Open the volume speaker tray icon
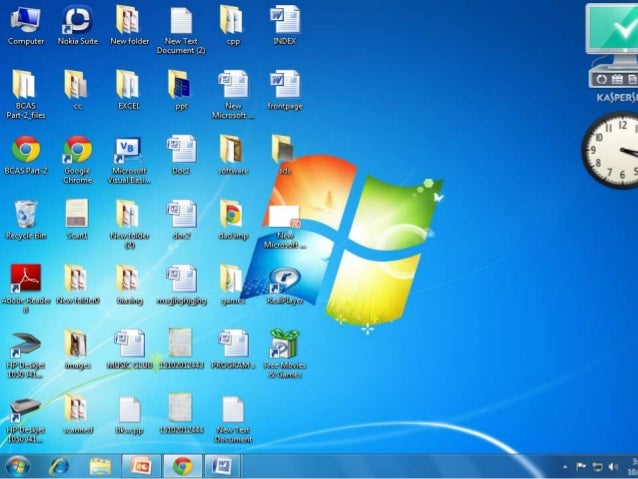Screen dimensions: 638x479 click(x=613, y=467)
